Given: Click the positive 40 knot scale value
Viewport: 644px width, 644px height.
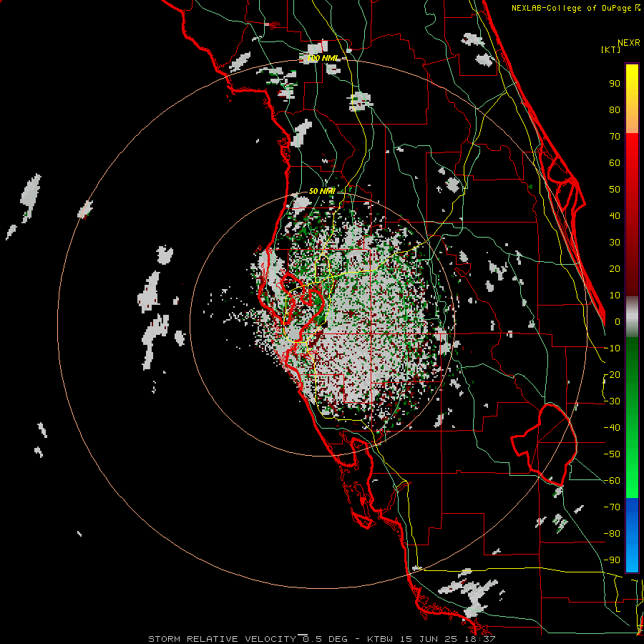Looking at the screenshot, I should pyautogui.click(x=615, y=215).
